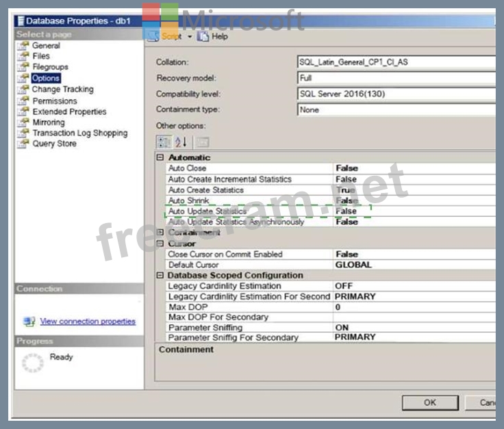Select Legacy Cardinlity Estimation value OFF

pos(344,286)
